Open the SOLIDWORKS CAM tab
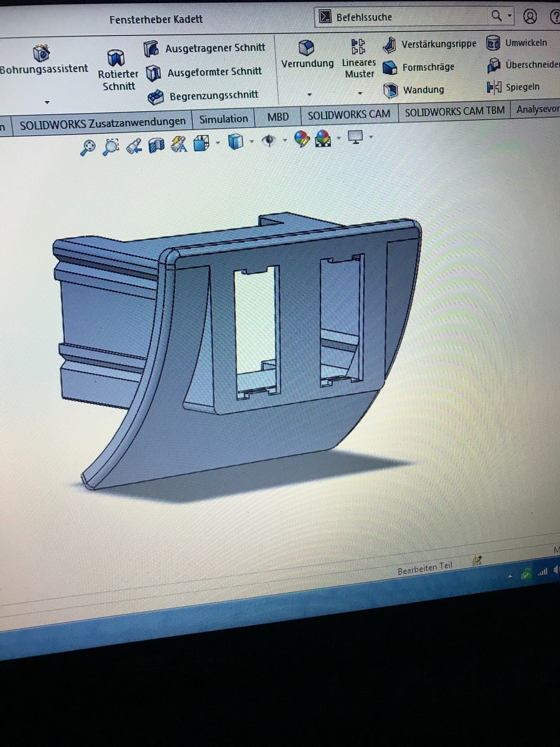The image size is (560, 747). pos(349,114)
